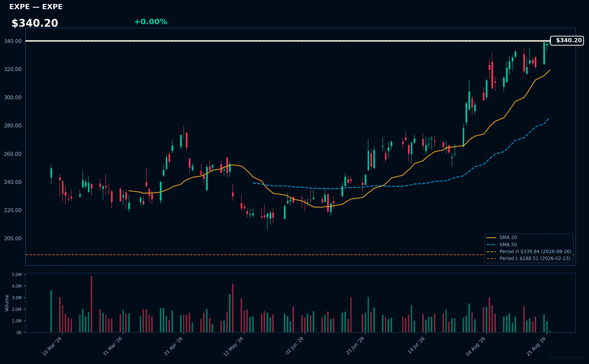Screen dimensions: 589x364
Task: Click the 220.00 price axis label
Action: (13, 210)
